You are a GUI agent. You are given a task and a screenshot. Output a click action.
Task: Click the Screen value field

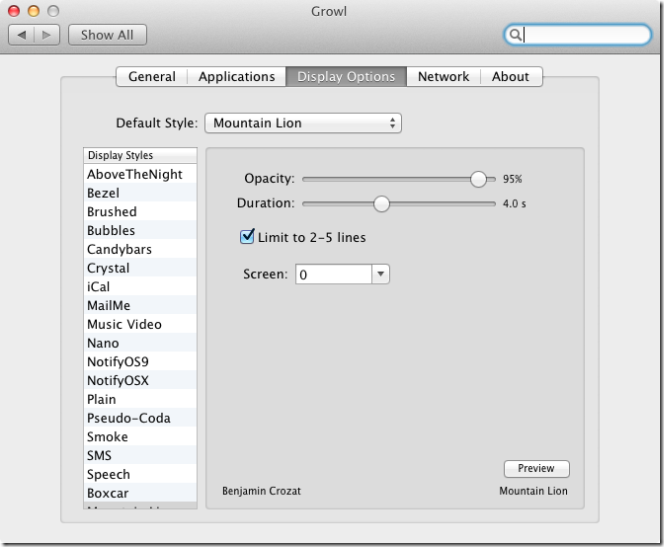pos(333,274)
